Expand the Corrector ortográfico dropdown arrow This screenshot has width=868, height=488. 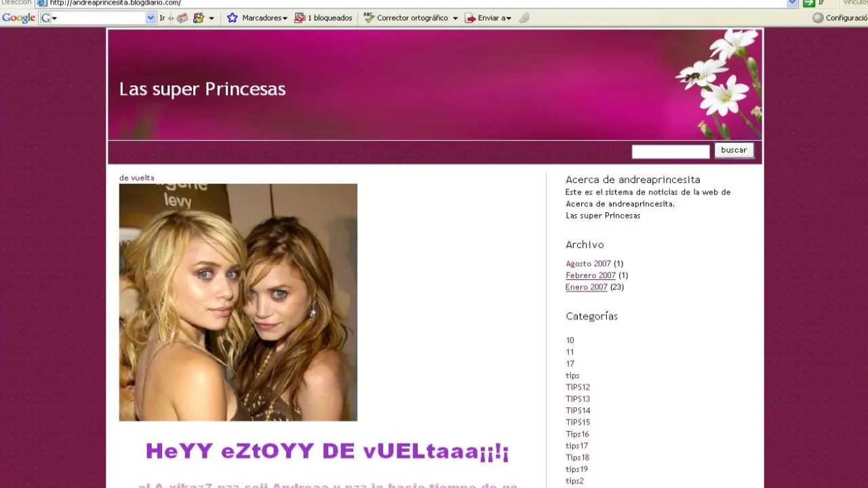point(455,18)
